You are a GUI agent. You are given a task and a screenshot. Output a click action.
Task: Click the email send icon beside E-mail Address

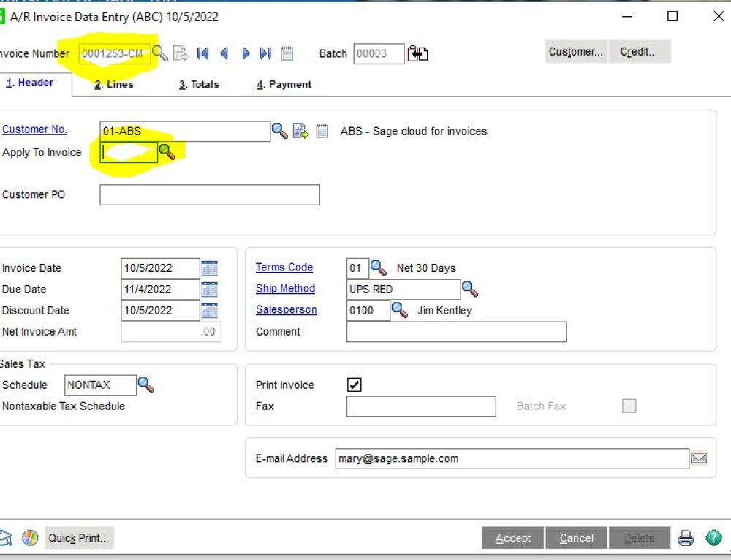[x=700, y=458]
